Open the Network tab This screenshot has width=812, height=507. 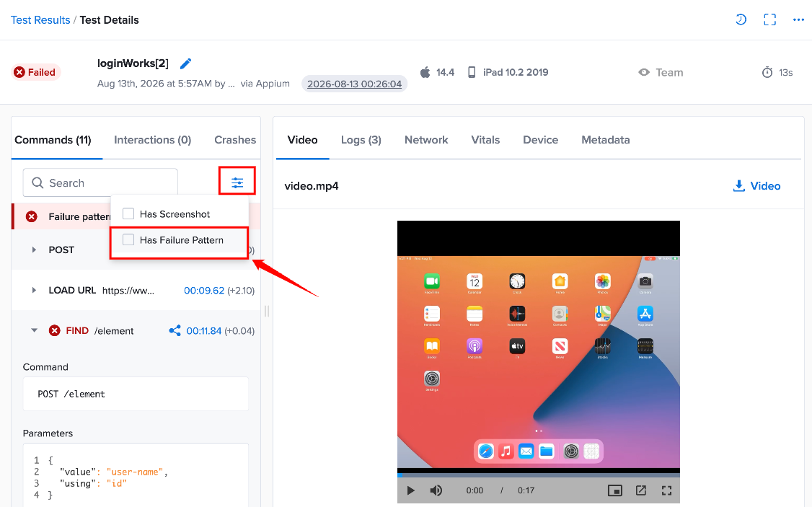pyautogui.click(x=426, y=140)
